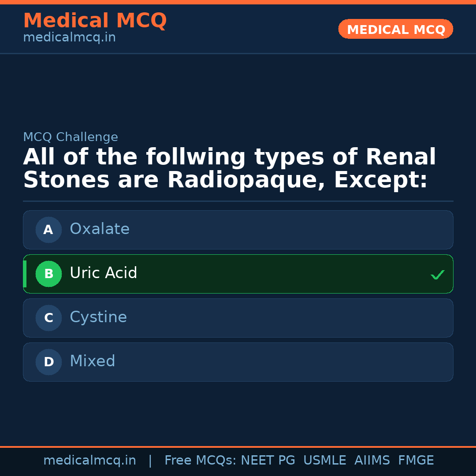Click the divider line under the question
Screen dimensions: 476x476
(238, 201)
